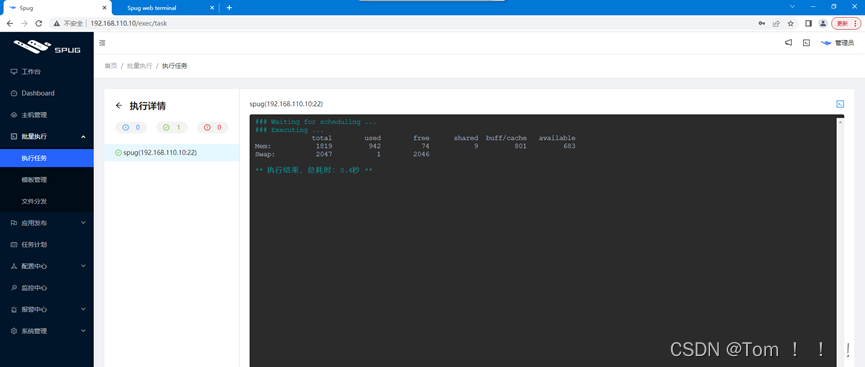Image resolution: width=865 pixels, height=367 pixels.
Task: Click the 'buff/cache' column header in output
Action: point(506,138)
